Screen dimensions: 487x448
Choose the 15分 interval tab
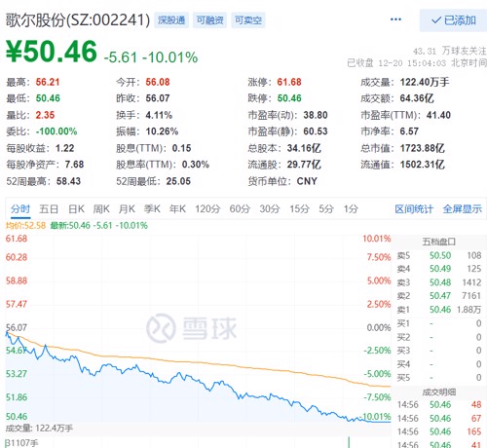point(299,209)
